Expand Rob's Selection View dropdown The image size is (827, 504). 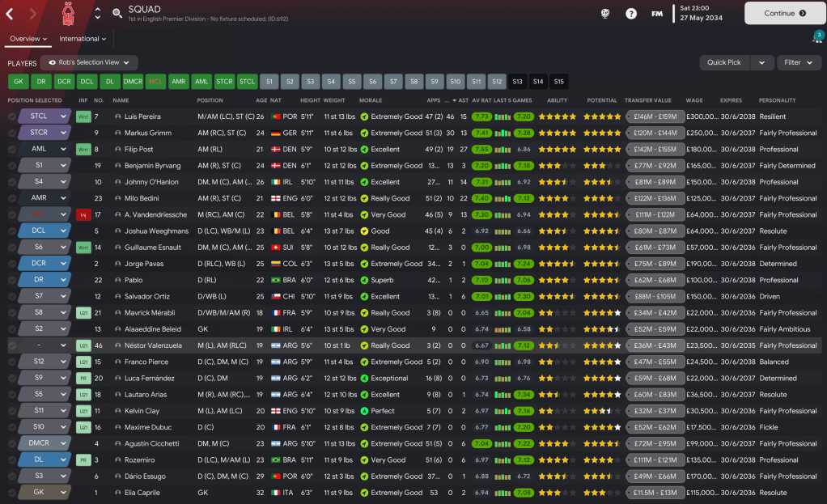coord(89,62)
